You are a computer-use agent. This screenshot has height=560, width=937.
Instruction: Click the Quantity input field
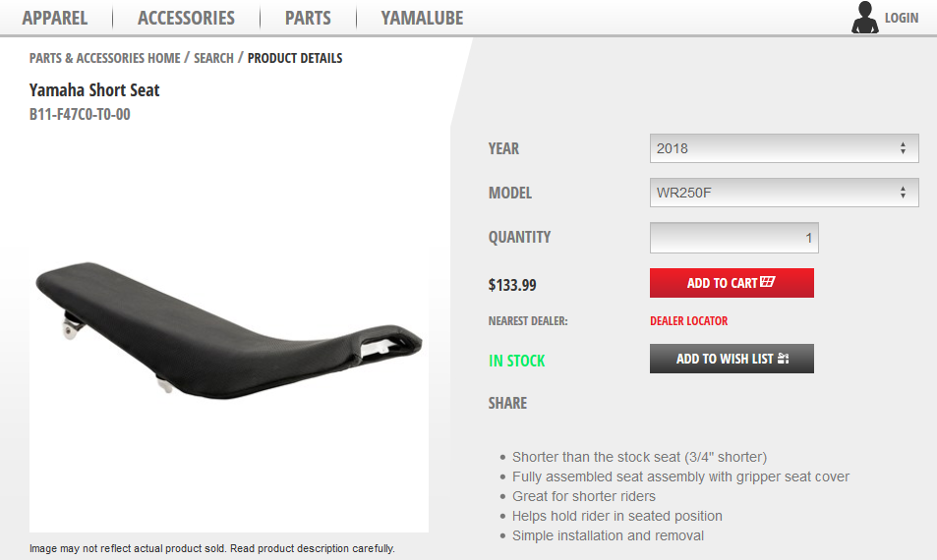point(733,238)
